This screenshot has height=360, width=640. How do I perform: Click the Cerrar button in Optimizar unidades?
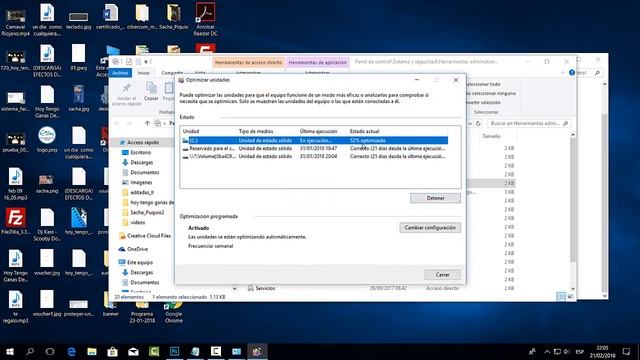[442, 275]
